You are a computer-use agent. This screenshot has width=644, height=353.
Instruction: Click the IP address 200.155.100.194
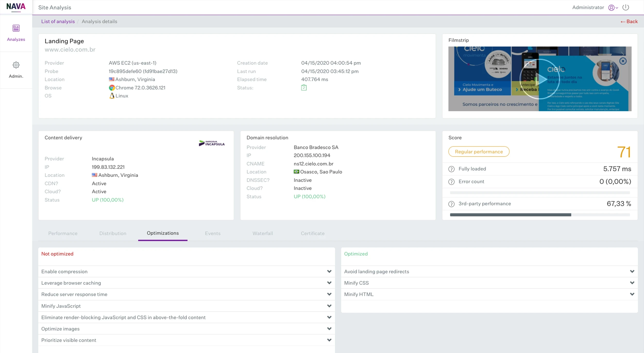(x=312, y=155)
